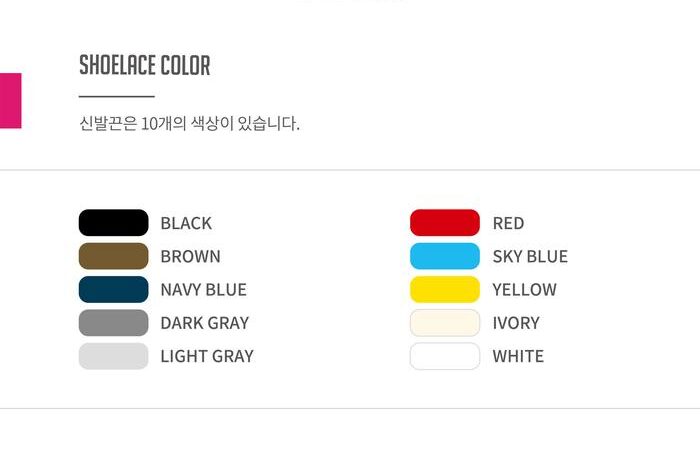The image size is (700, 450).
Task: Click the pink tab on left edge
Action: coord(10,100)
